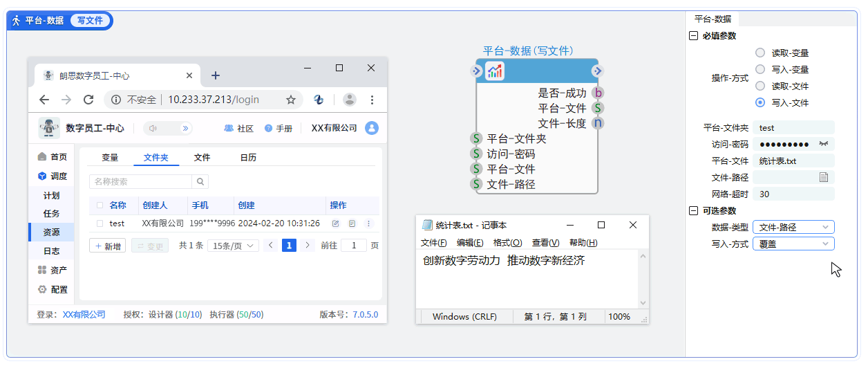Viewport: 868px width, 366px height.
Task: Click the search magnifier beside 名称搜索
Action: (200, 182)
